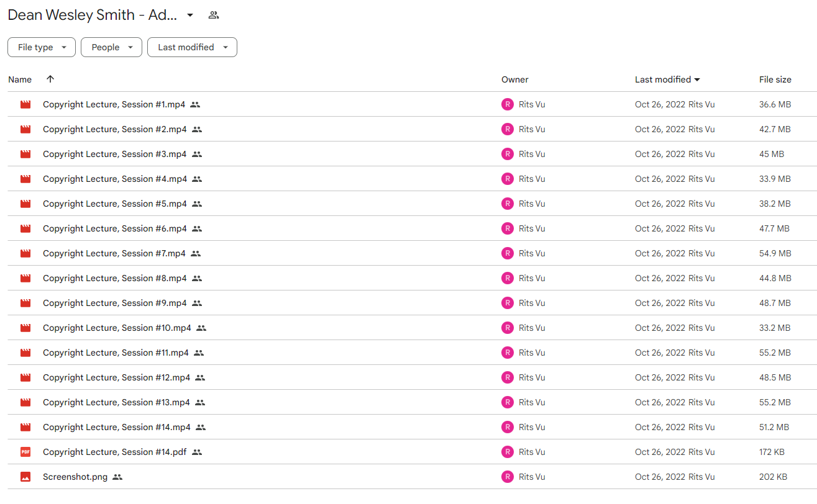This screenshot has width=817, height=504.
Task: Open the File type filter dropdown
Action: click(42, 47)
